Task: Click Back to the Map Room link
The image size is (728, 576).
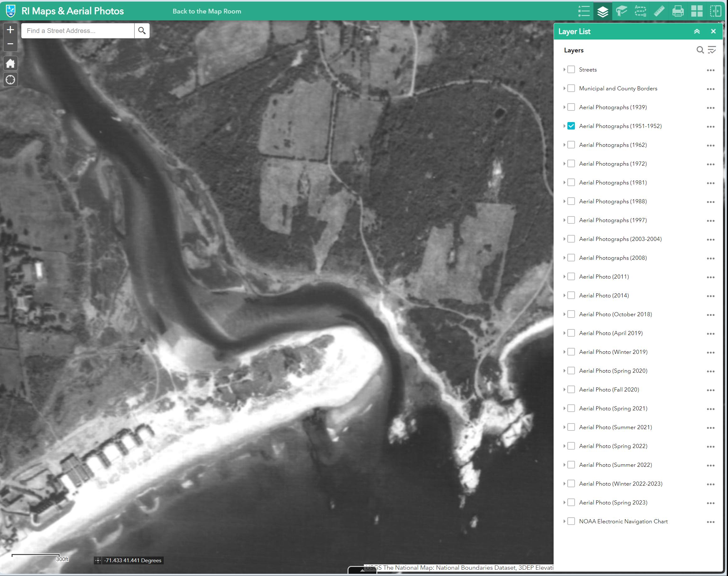Action: pos(207,11)
